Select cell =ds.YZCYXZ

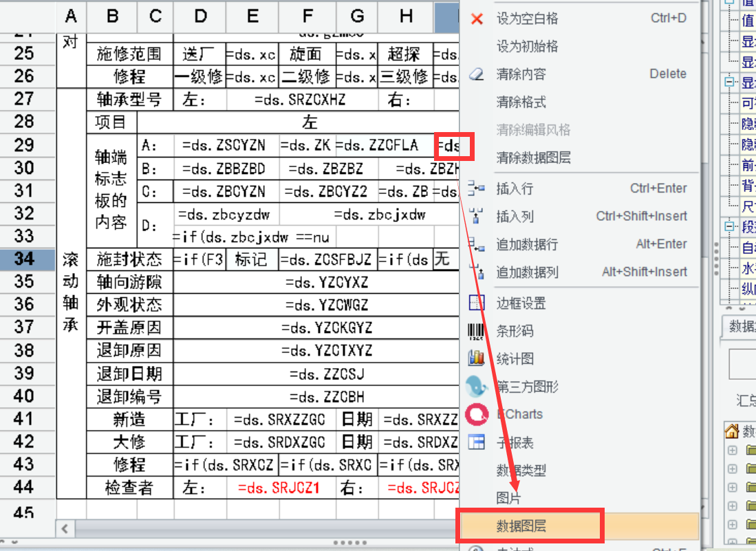pos(316,282)
